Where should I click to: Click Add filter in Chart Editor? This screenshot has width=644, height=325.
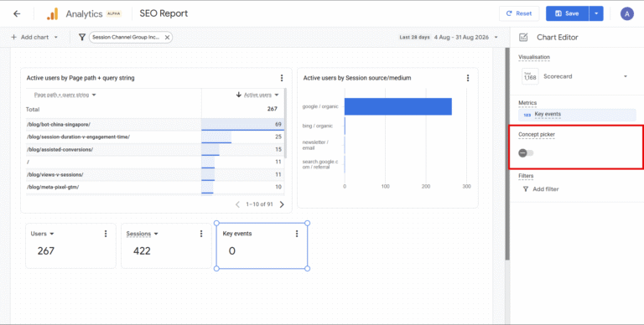[x=541, y=189]
